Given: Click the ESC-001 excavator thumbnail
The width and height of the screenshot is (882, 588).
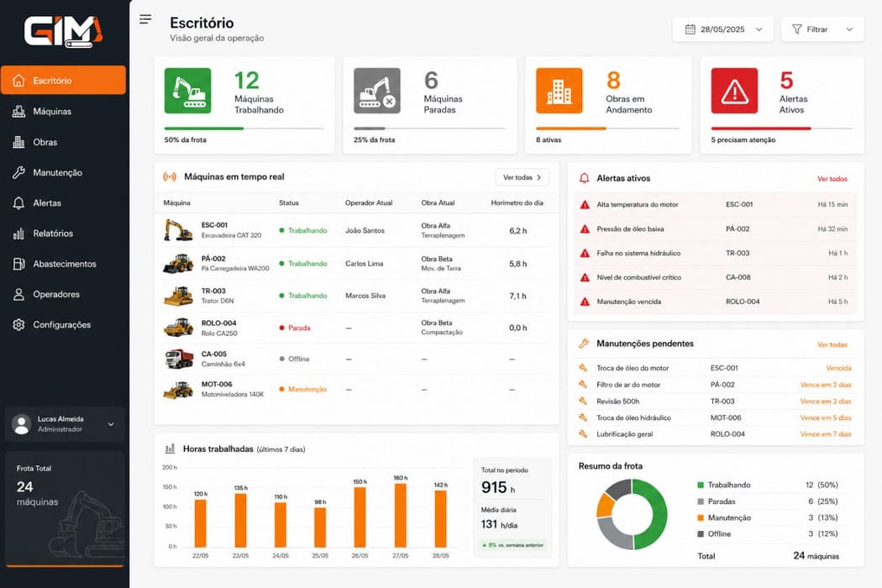Looking at the screenshot, I should (x=178, y=230).
